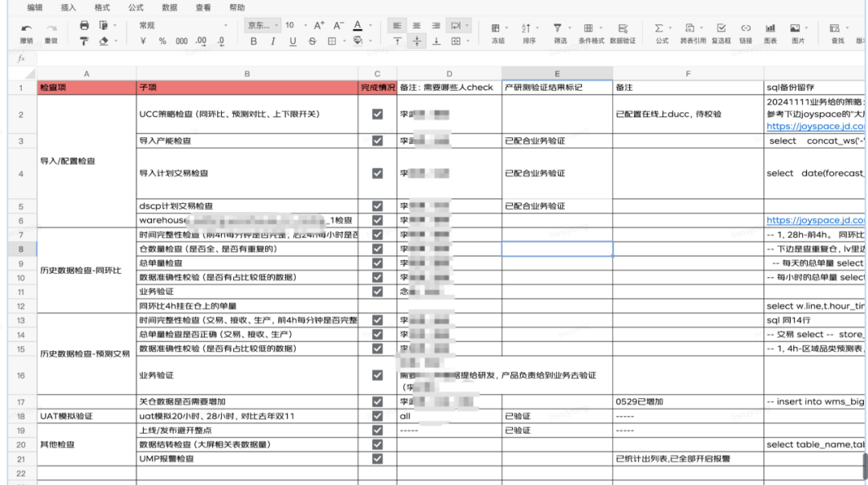Open the font size dropdown showing 10
Image resolution: width=868 pixels, height=485 pixels.
(296, 26)
